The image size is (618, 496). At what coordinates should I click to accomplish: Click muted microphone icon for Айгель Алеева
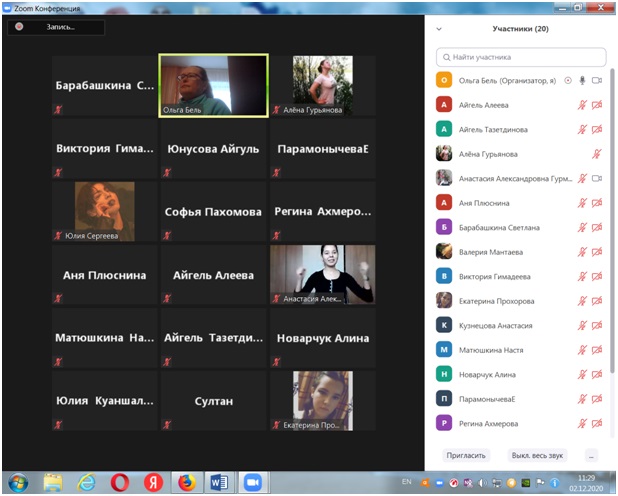(x=582, y=105)
